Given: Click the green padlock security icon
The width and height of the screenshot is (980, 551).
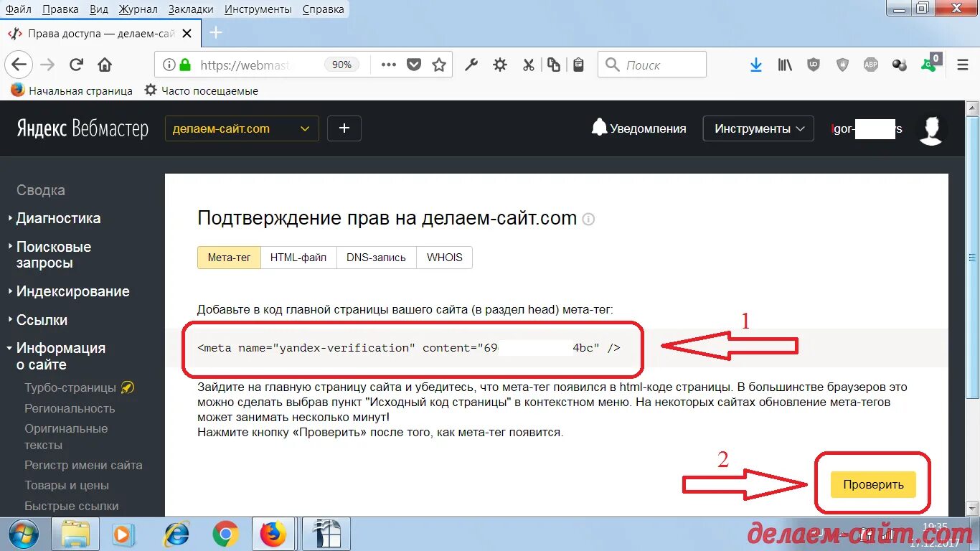Looking at the screenshot, I should pyautogui.click(x=186, y=65).
